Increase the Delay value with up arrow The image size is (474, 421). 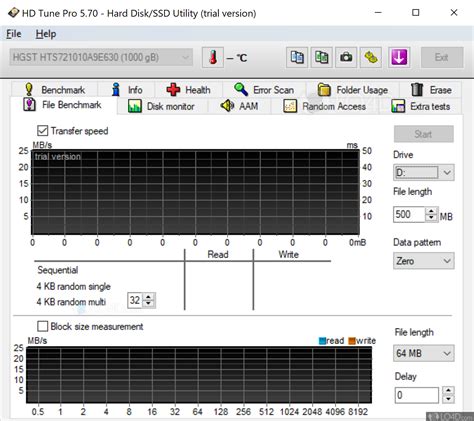[448, 391]
